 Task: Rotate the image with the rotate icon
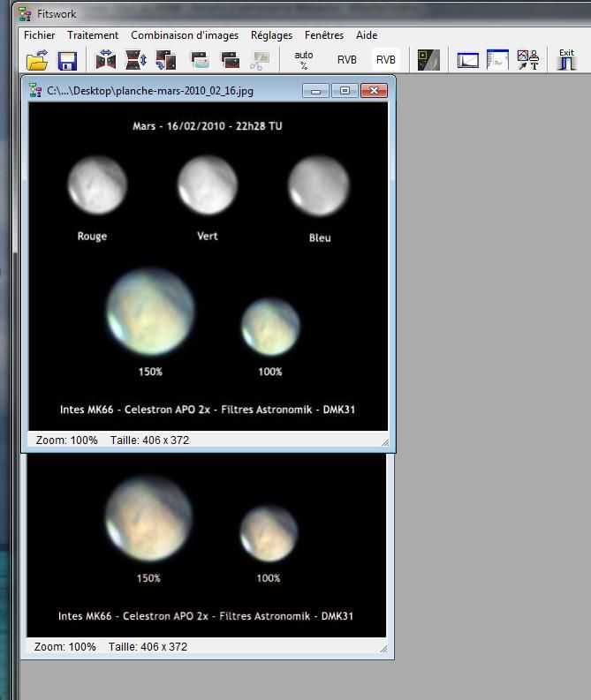[166, 60]
